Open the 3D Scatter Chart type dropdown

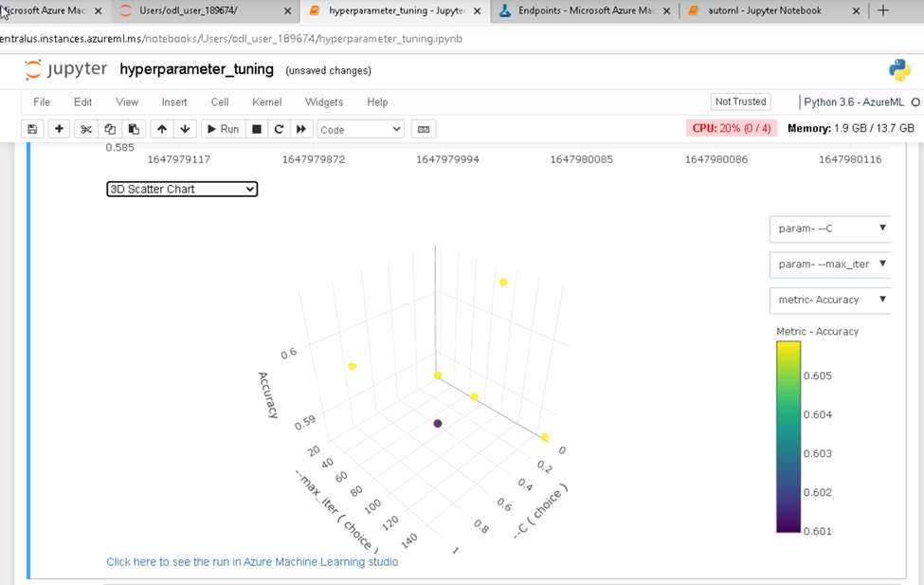[182, 189]
